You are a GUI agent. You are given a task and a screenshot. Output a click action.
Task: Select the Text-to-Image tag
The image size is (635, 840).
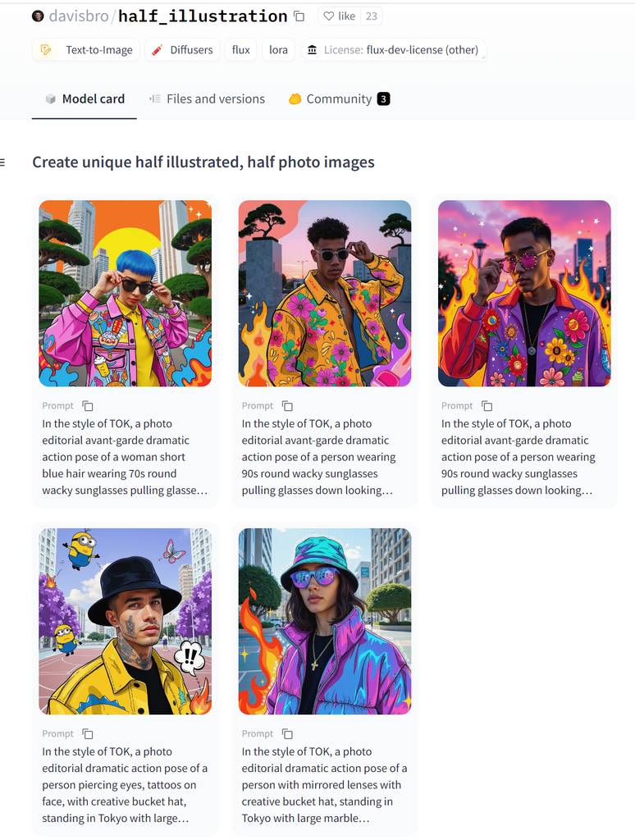pyautogui.click(x=86, y=50)
